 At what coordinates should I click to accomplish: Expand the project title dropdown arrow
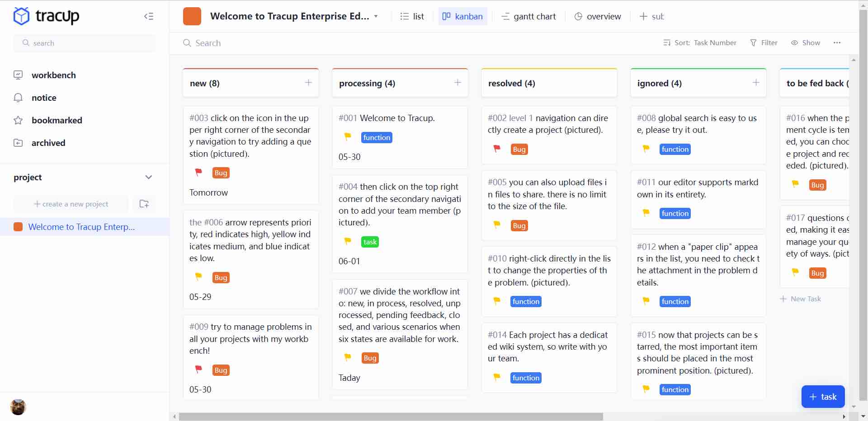point(376,16)
